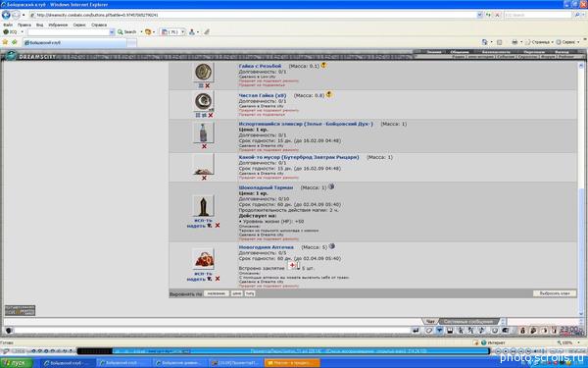Delete Испортившийся эликсир with its red X
The width and height of the screenshot is (588, 368).
coord(204,146)
